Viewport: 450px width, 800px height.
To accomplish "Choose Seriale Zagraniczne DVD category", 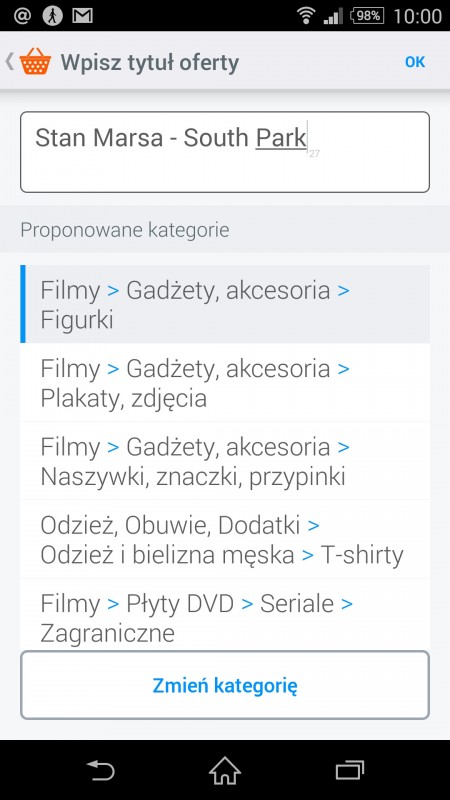I will click(x=224, y=615).
